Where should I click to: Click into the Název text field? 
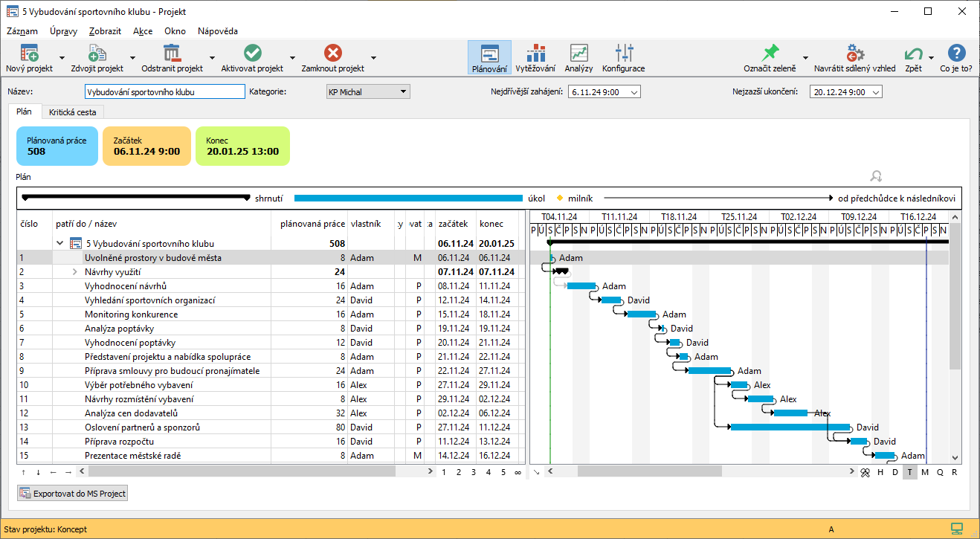(164, 92)
